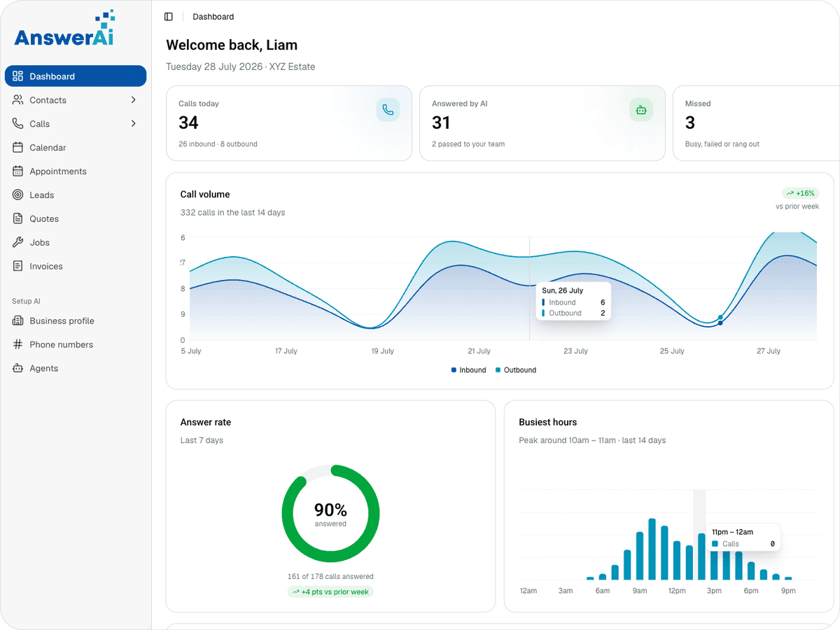Click the '332 calls in the last 14 days' text

[x=233, y=213]
